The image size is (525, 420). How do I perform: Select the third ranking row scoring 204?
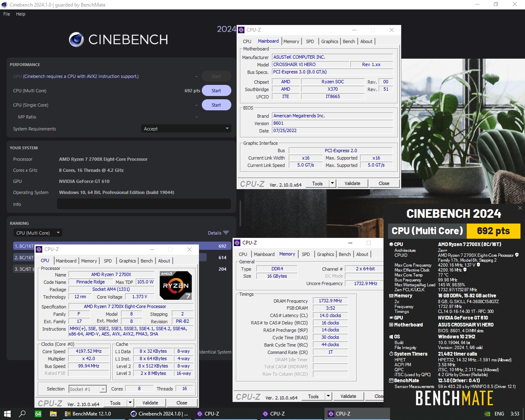(122, 269)
